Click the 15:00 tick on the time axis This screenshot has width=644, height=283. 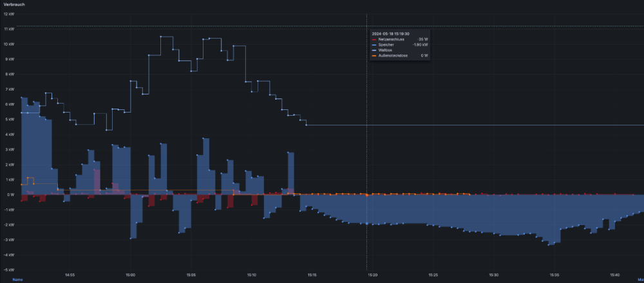tap(130, 275)
